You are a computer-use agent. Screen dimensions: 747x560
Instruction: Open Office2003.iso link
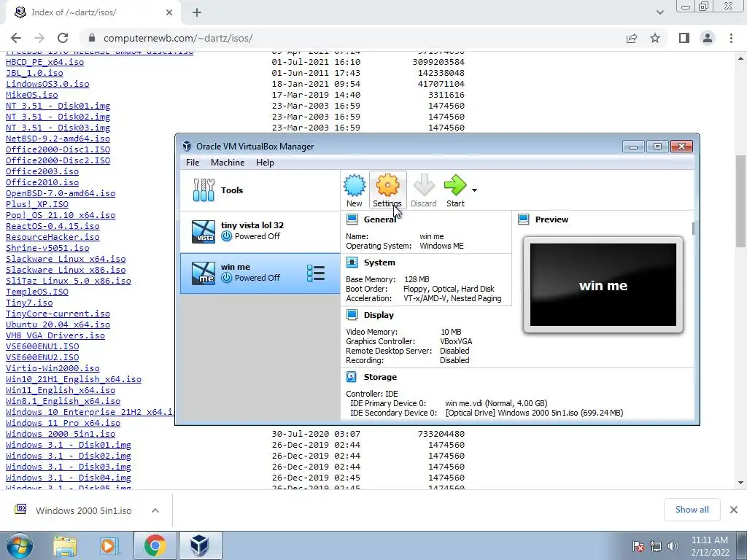pos(42,171)
